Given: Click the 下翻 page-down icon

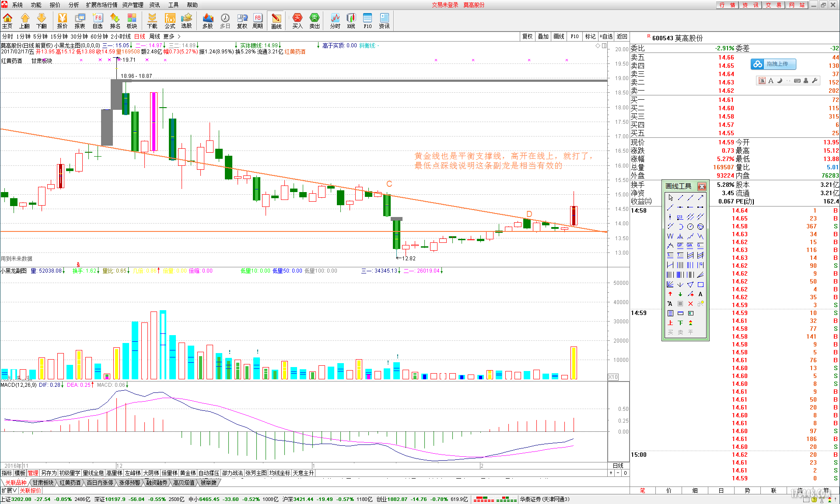Looking at the screenshot, I should click(42, 21).
